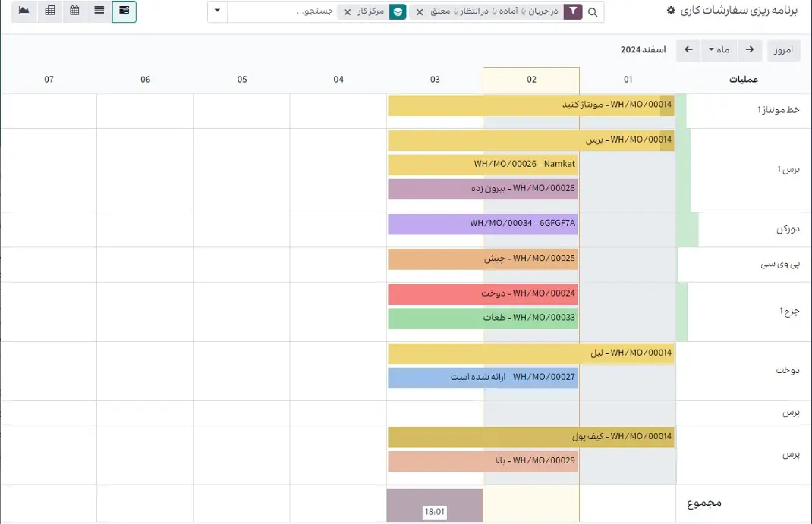Remove the status filter facet
This screenshot has height=524, width=812.
420,12
